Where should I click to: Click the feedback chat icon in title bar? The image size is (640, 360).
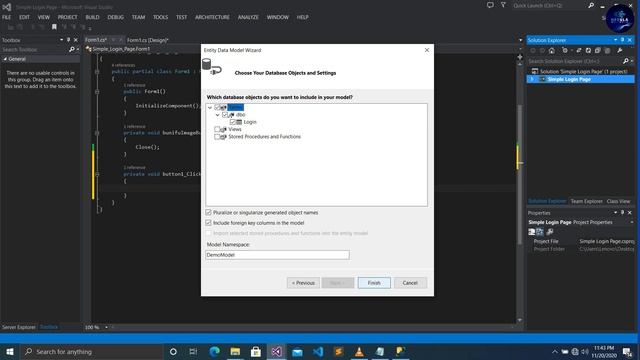[x=490, y=5]
